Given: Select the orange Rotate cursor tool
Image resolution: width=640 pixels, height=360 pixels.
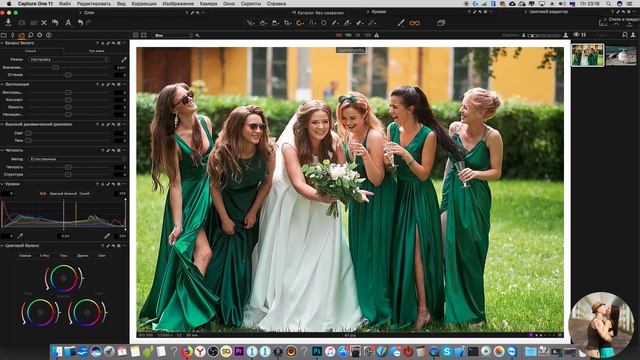Looking at the screenshot, I should point(300,23).
